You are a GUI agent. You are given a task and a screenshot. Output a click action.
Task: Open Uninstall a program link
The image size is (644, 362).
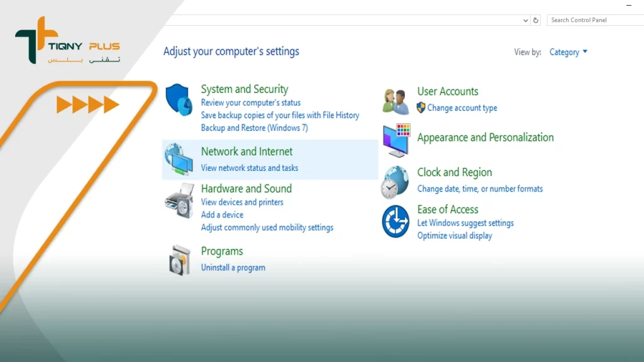point(233,268)
